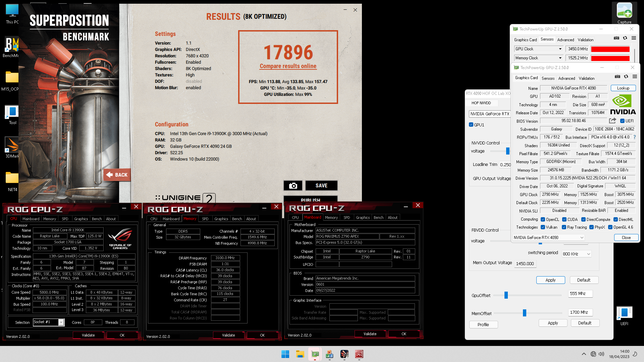
Task: Show hidden tray icons chevron
Action: pyautogui.click(x=584, y=354)
